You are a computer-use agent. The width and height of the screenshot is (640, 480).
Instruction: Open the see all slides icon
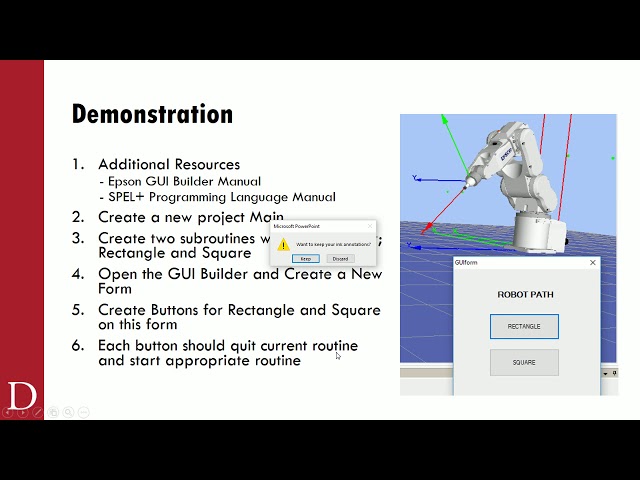53,412
